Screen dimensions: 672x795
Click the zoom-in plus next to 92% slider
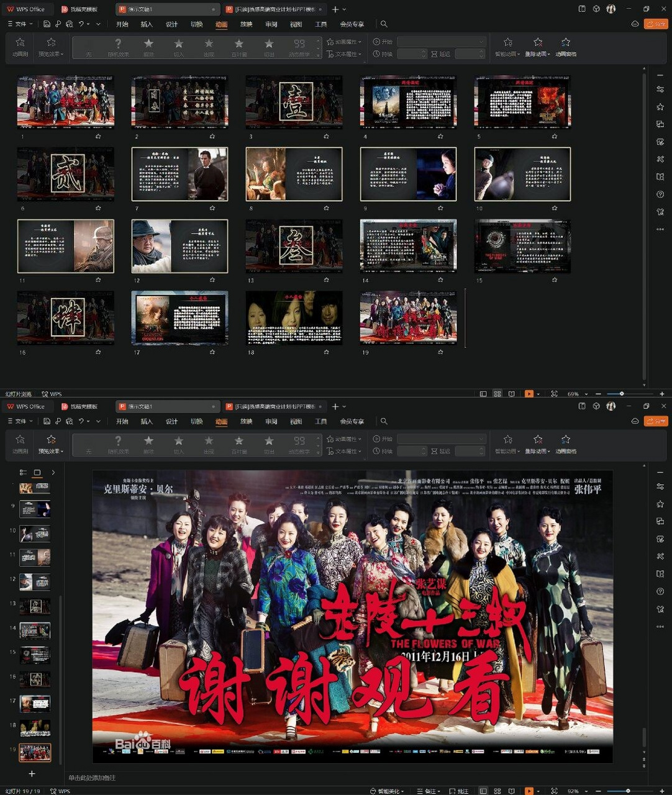[x=662, y=791]
